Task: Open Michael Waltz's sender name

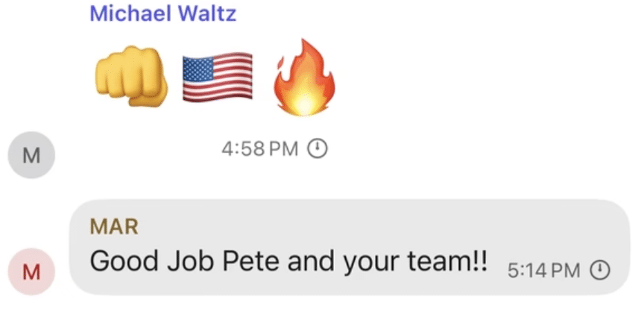Action: (162, 14)
